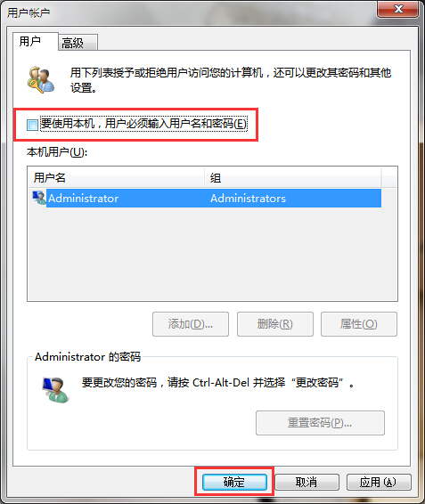The height and width of the screenshot is (504, 425).
Task: Select the Administrator row in user list
Action: 207,198
